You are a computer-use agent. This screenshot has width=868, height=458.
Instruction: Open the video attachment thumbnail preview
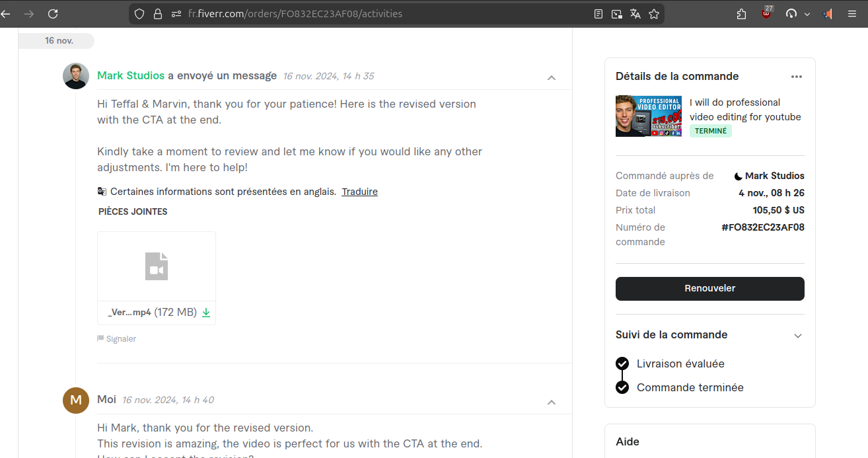[157, 266]
